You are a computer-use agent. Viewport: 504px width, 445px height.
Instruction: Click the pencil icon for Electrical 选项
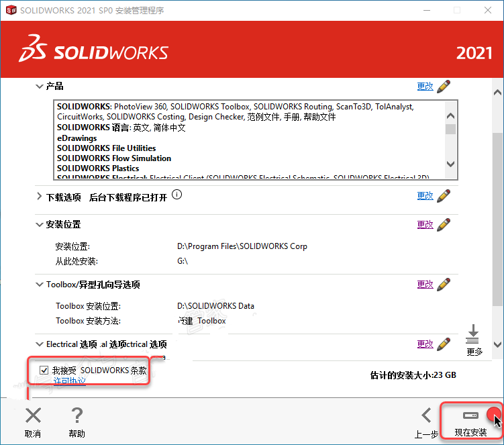point(444,344)
